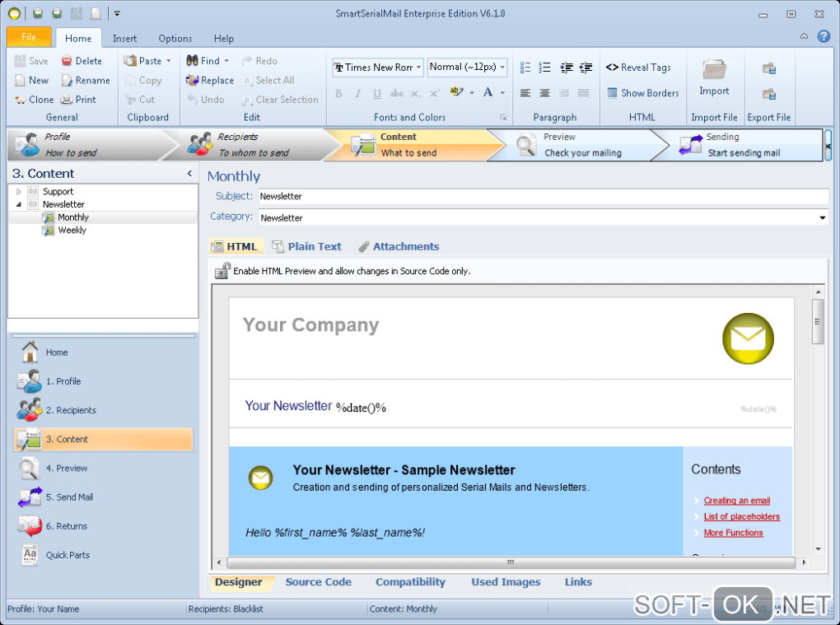Open 6. Returns in sidebar
The width and height of the screenshot is (840, 625).
coord(67,526)
